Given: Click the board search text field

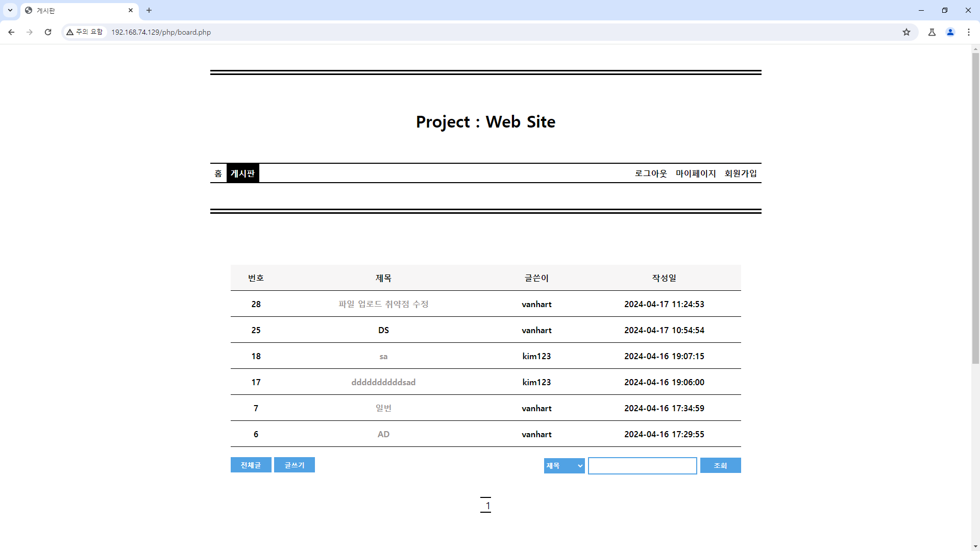Looking at the screenshot, I should [643, 466].
